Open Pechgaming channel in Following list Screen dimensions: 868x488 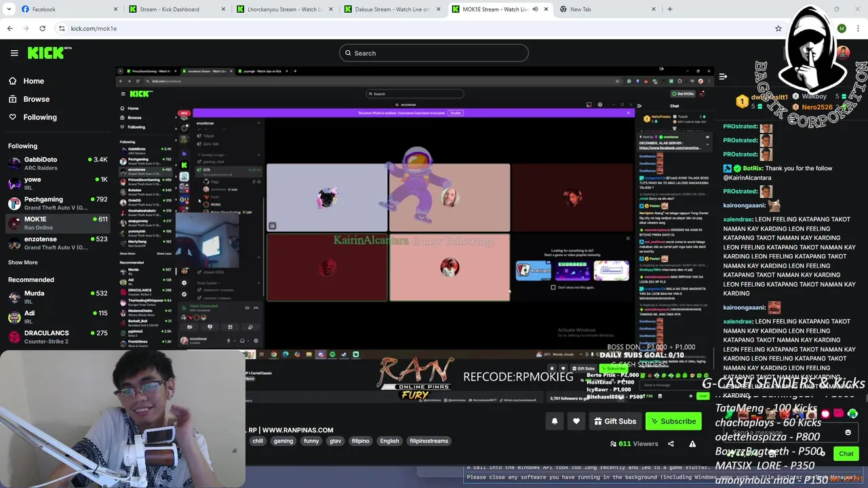[58, 203]
